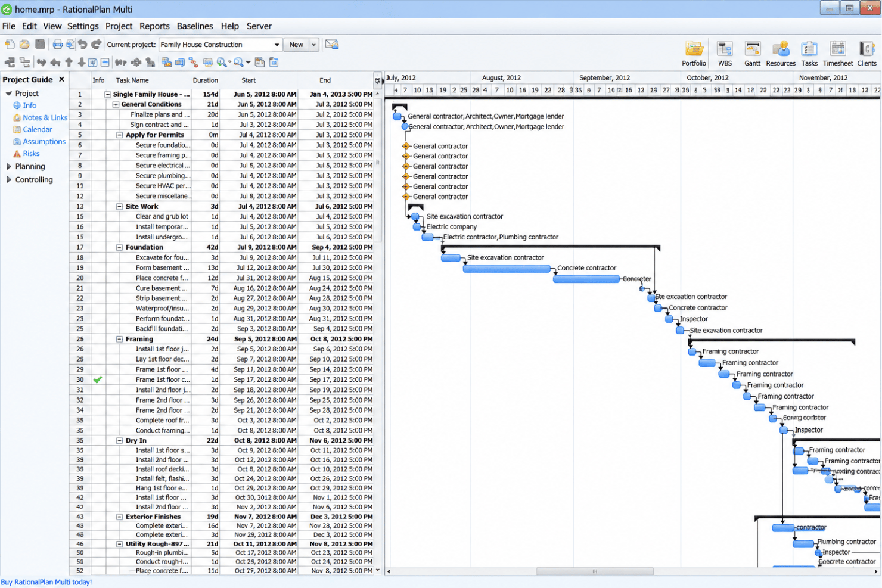The width and height of the screenshot is (882, 588).
Task: Collapse Dry In task group
Action: tap(119, 441)
